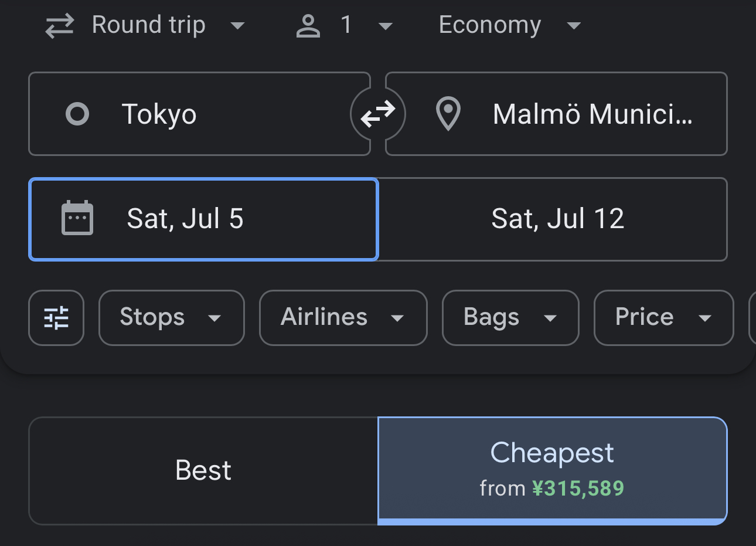Click the passenger person icon
Image resolution: width=756 pixels, height=546 pixels.
[x=308, y=26]
